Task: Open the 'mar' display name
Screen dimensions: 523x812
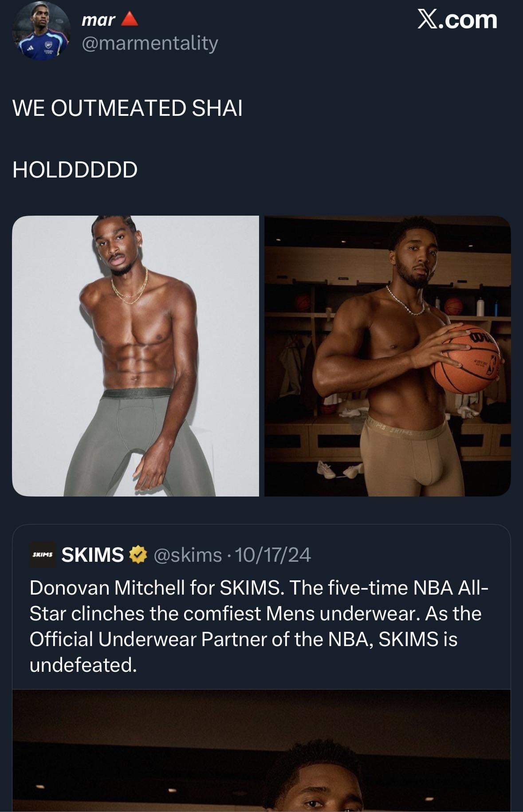Action: point(98,20)
